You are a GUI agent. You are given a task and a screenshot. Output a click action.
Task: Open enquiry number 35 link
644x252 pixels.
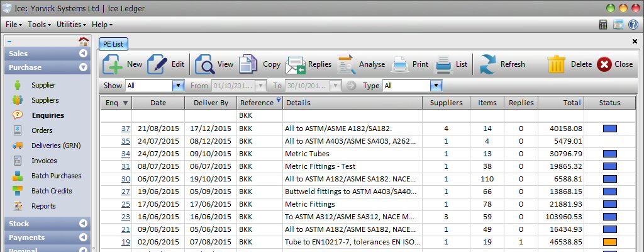(126, 141)
